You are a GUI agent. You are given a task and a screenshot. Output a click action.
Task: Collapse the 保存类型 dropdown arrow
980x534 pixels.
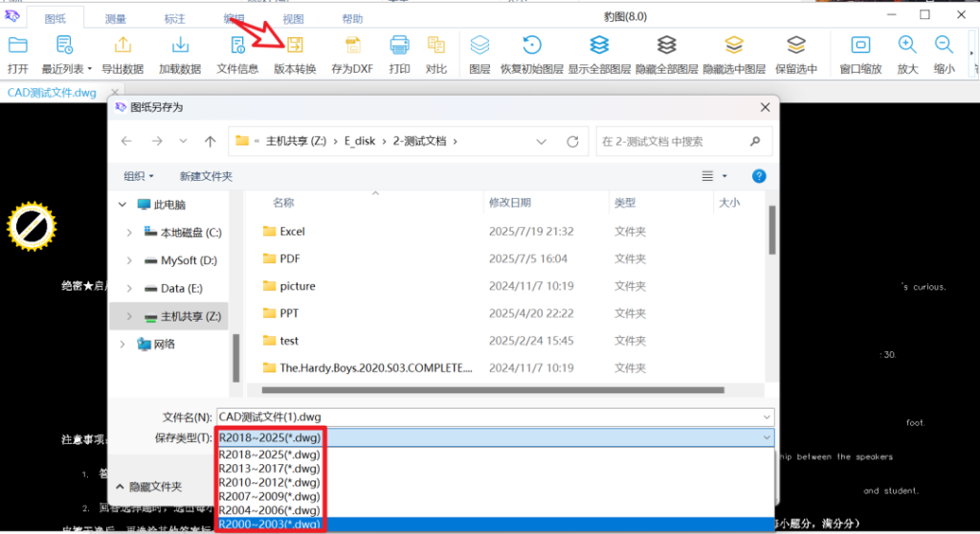pyautogui.click(x=767, y=437)
